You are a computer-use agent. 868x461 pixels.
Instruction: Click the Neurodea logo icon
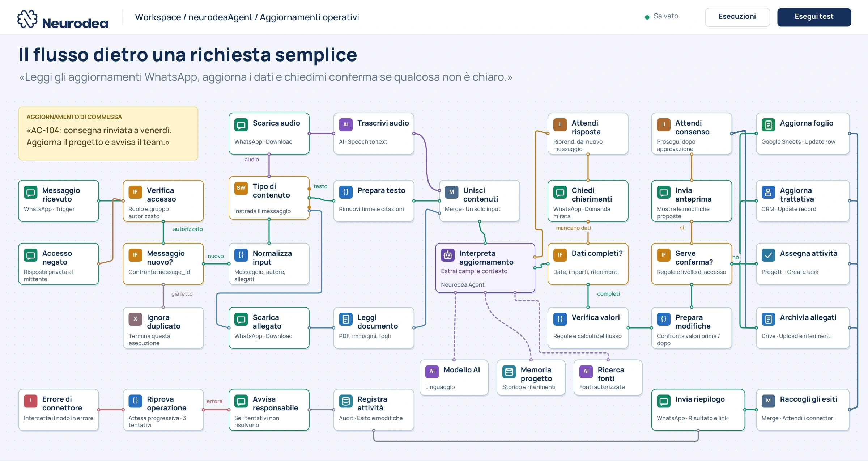pos(27,18)
